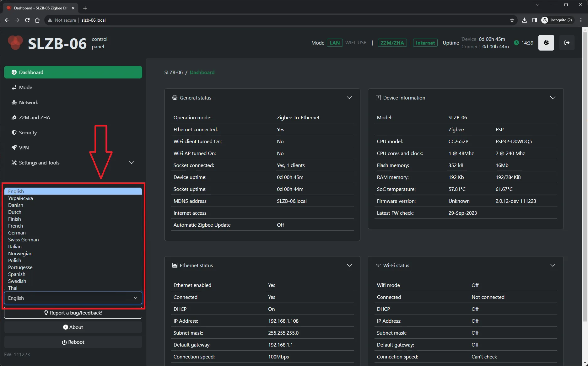Screen dimensions: 588x366
Task: Go to Z2M and ZHA page
Action: [x=34, y=117]
